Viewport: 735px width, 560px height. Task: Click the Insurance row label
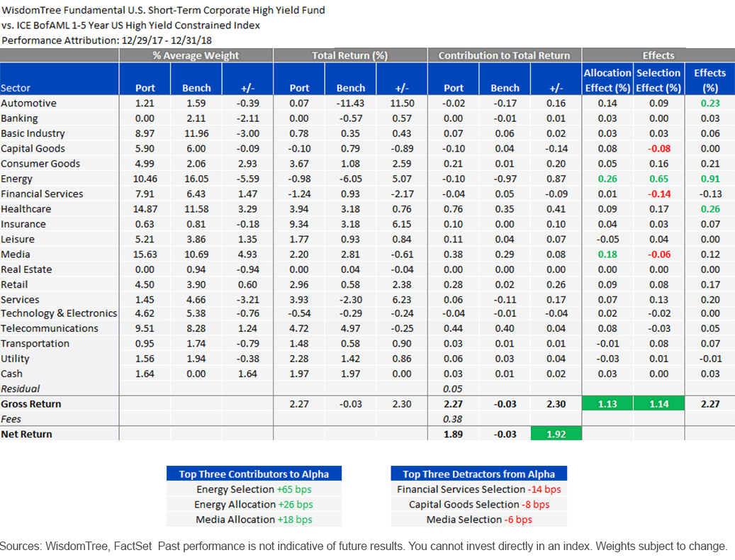(23, 224)
